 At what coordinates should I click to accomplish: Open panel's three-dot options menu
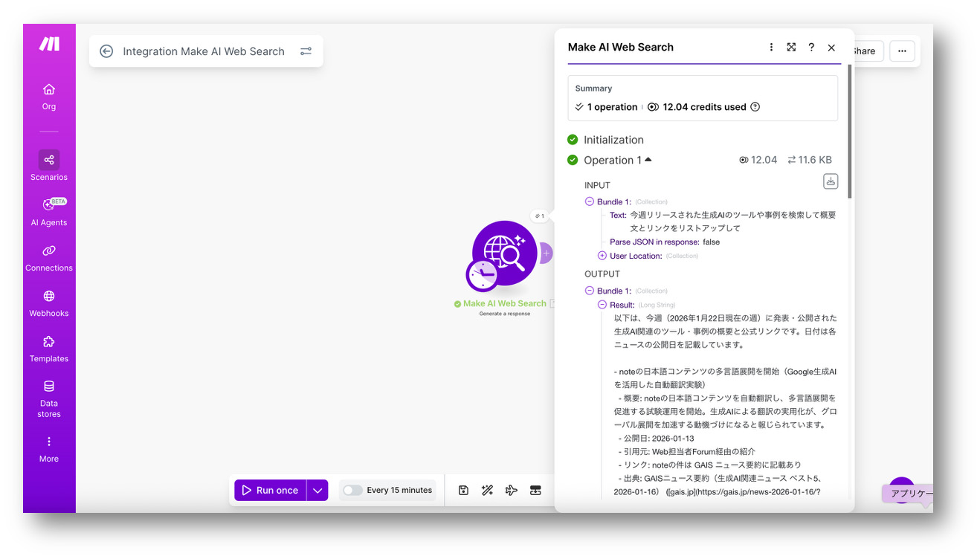pyautogui.click(x=771, y=48)
